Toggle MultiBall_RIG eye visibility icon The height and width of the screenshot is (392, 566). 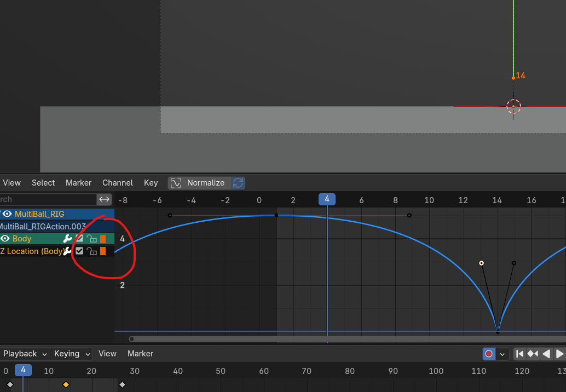click(7, 214)
